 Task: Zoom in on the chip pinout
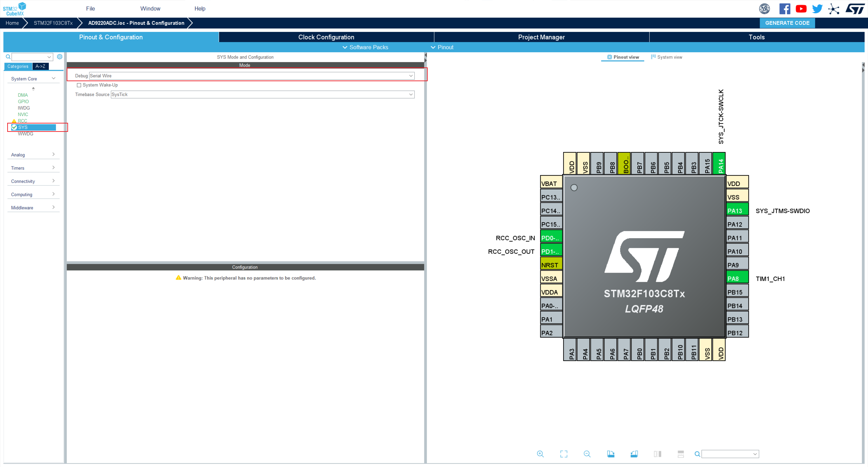(540, 454)
